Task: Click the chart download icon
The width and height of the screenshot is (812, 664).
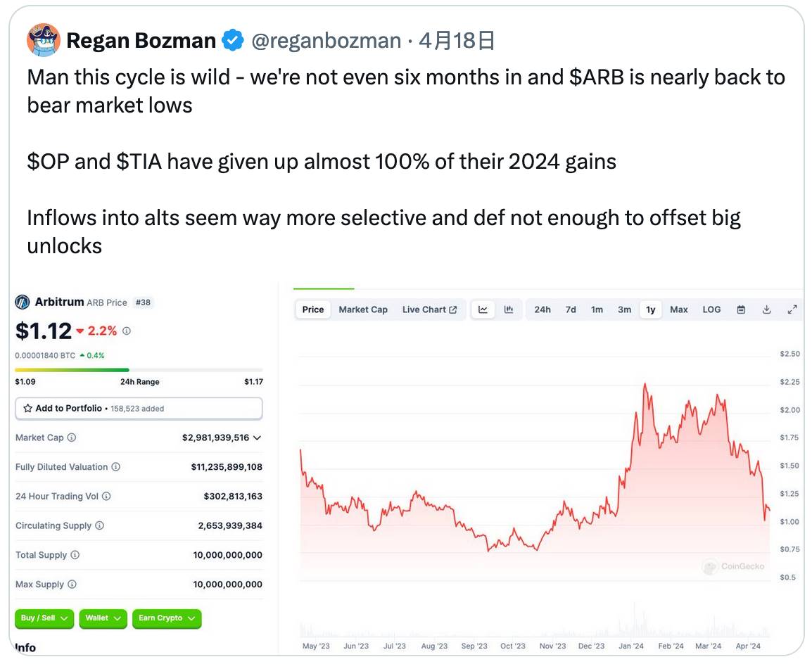Action: [766, 309]
